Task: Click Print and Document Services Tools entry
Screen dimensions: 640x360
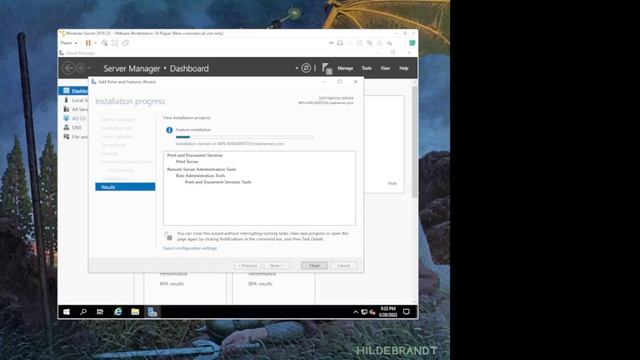Action: [x=218, y=182]
